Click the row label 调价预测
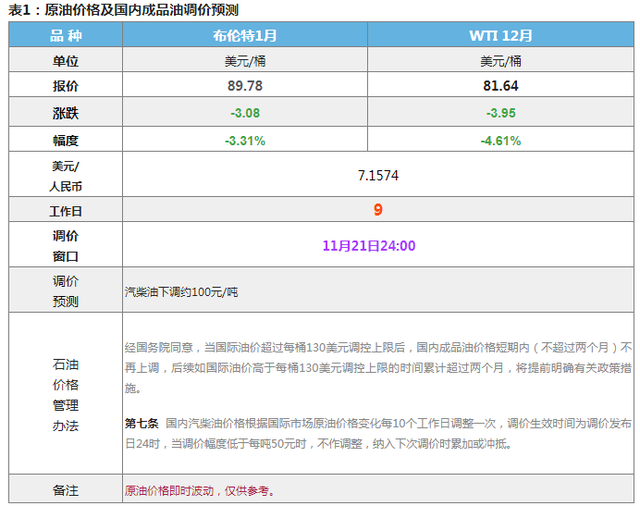 [x=65, y=291]
